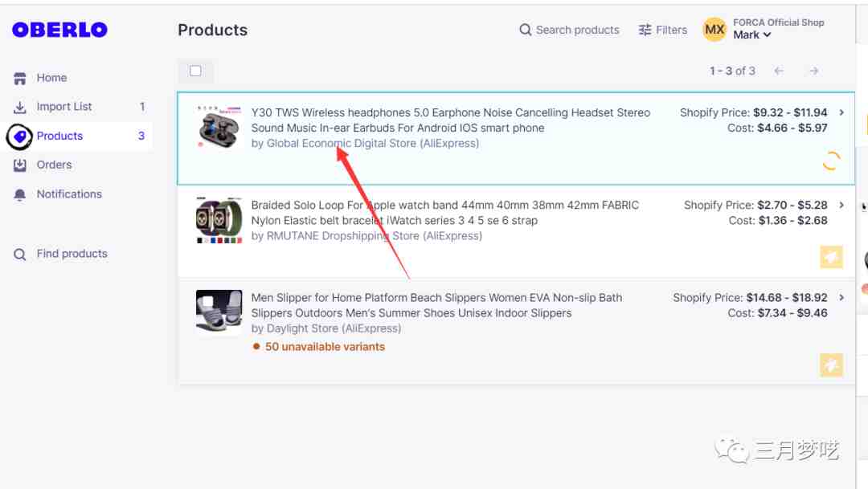Go to previous page arrow

click(779, 71)
